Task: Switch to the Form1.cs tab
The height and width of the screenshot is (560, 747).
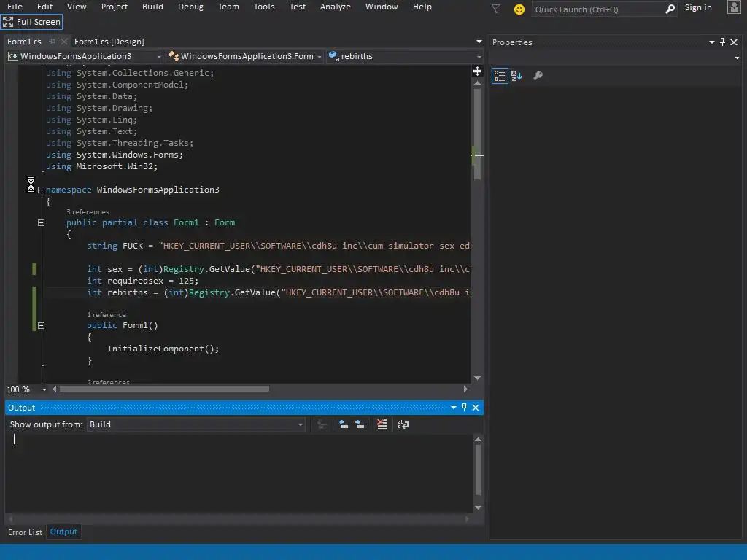Action: (x=24, y=42)
